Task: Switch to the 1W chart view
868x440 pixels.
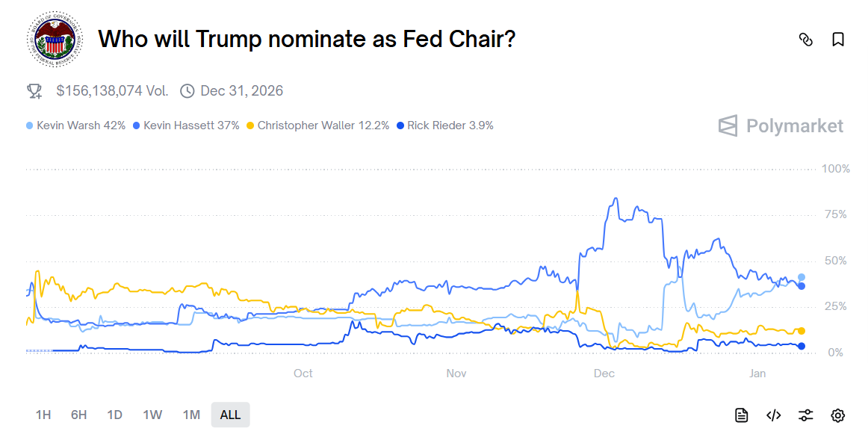Action: click(152, 415)
